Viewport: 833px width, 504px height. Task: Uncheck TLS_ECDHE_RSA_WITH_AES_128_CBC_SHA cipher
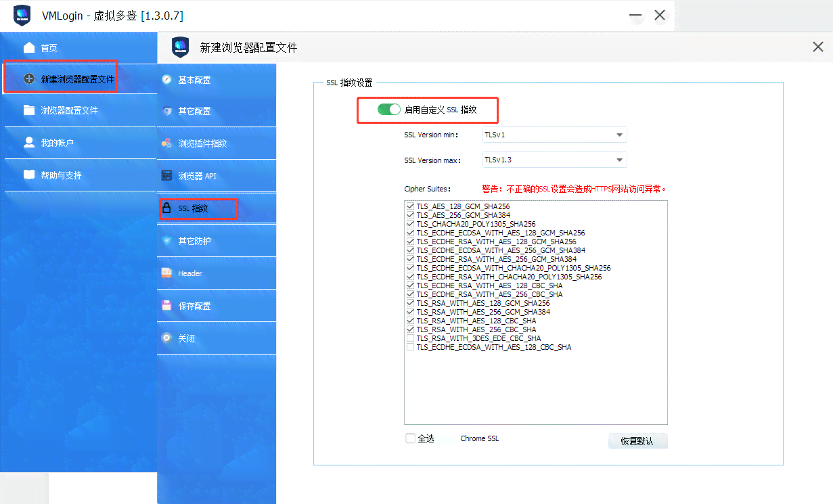410,285
